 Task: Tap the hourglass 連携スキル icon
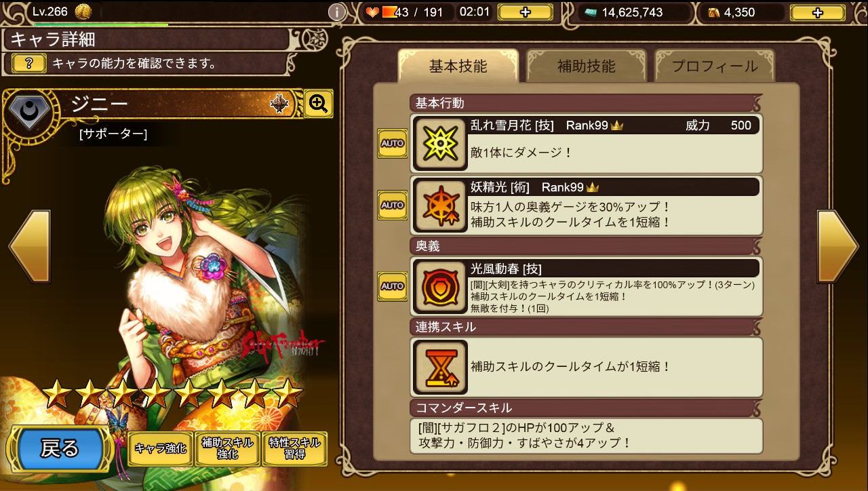(x=440, y=367)
